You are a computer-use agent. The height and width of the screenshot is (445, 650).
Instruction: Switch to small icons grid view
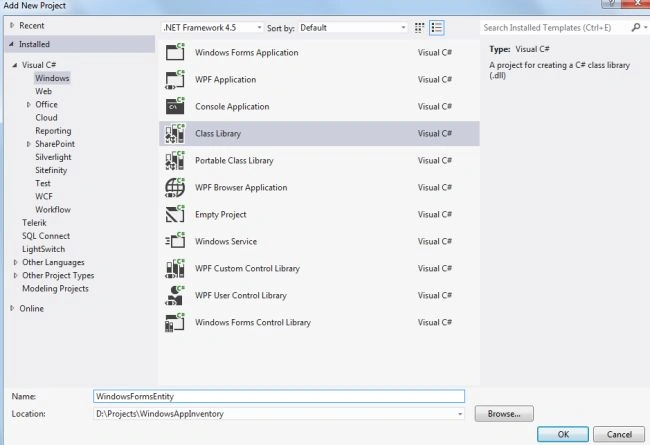pyautogui.click(x=419, y=28)
